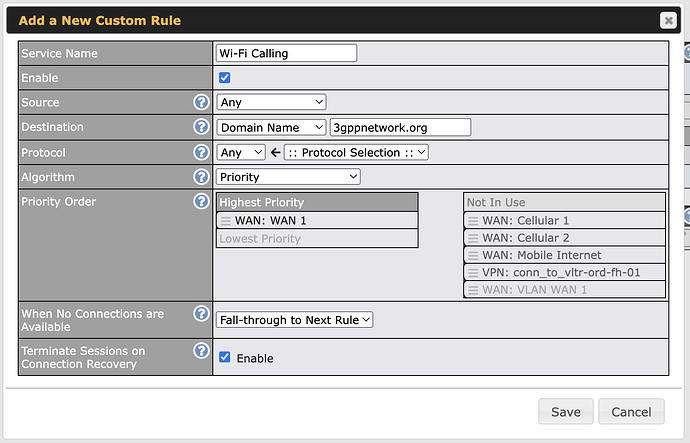Open help for Terminate Sessions on Connection Recovery
This screenshot has height=443, width=690.
coord(201,351)
